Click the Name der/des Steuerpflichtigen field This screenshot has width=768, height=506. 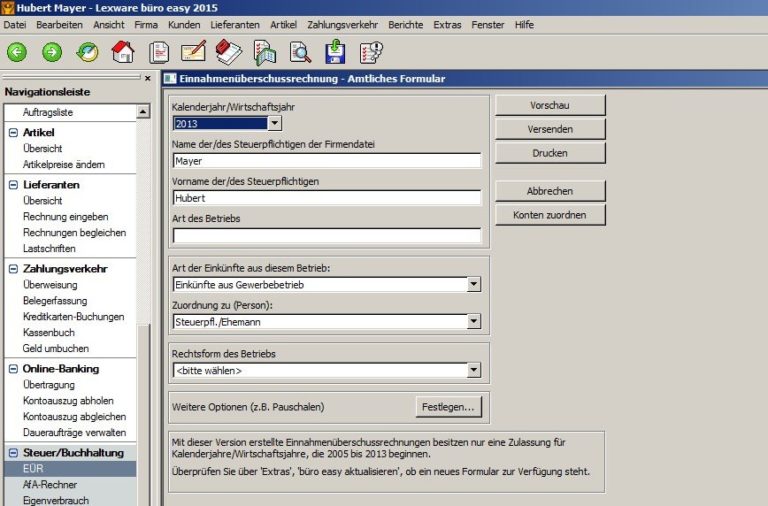[x=327, y=161]
